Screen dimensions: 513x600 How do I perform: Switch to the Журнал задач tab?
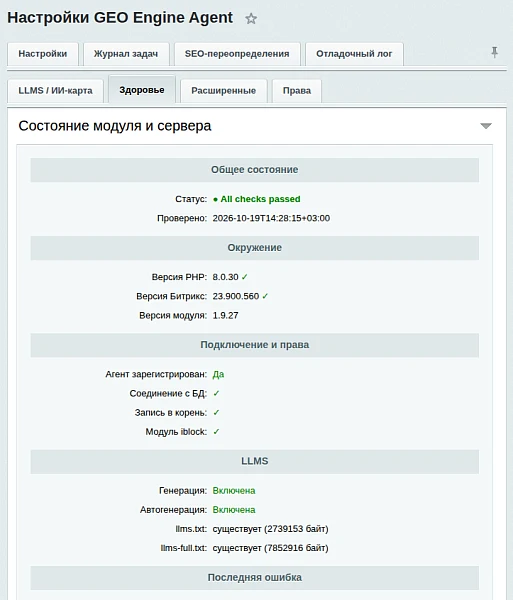pos(126,54)
